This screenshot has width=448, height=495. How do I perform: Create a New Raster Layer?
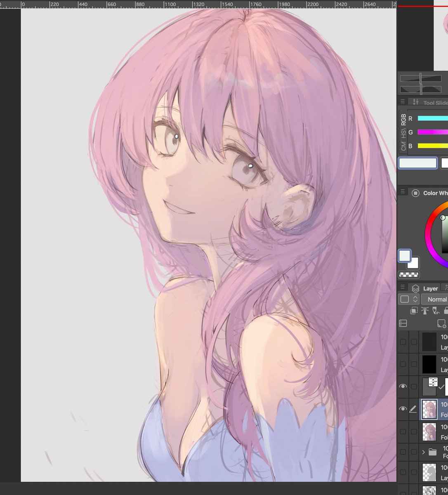[x=441, y=323]
